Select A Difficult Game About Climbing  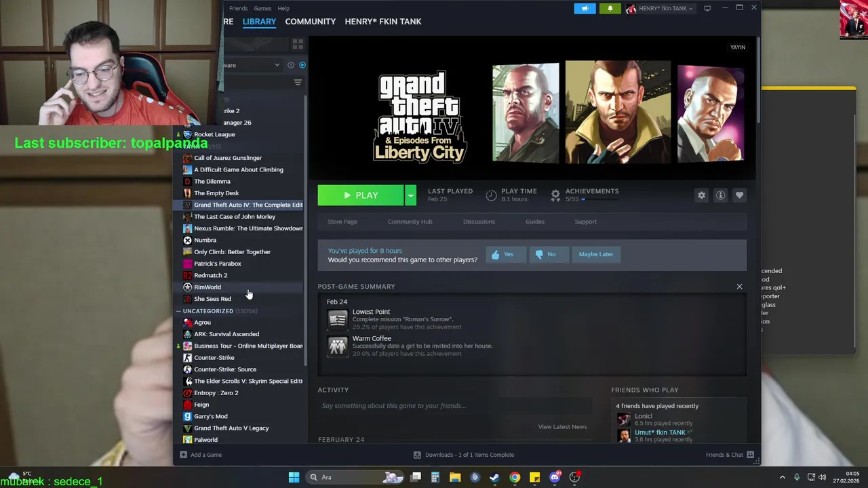pyautogui.click(x=239, y=169)
